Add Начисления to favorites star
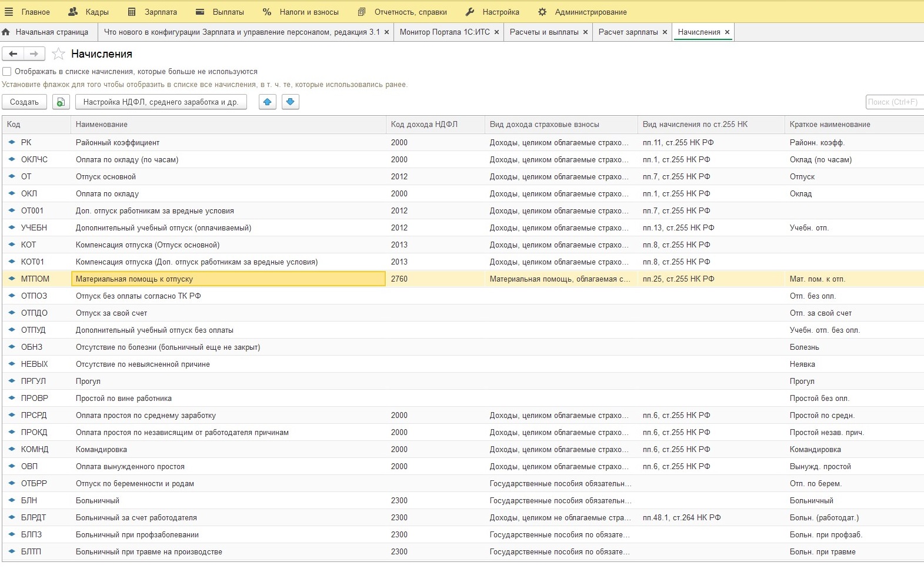This screenshot has width=924, height=572. pos(58,54)
